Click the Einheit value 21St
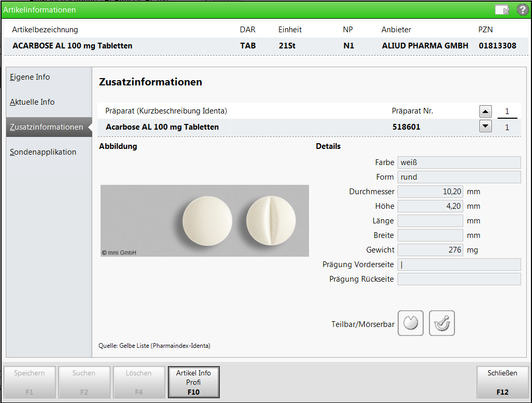 pyautogui.click(x=287, y=46)
